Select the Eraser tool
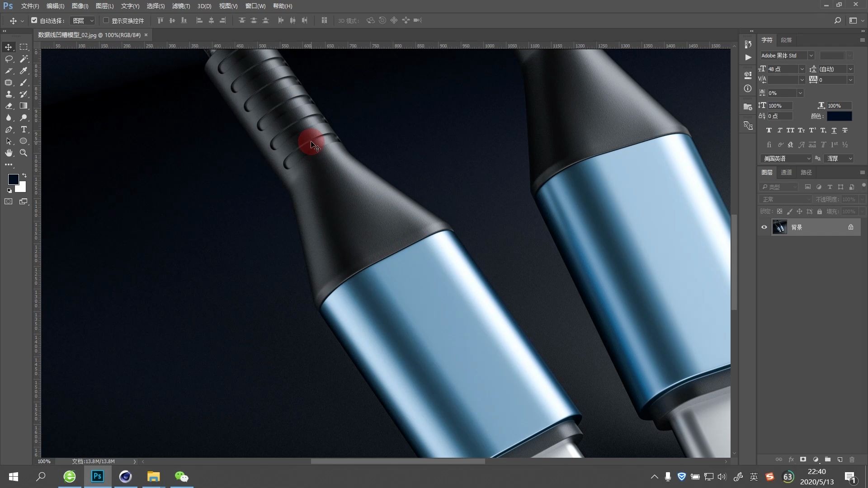The width and height of the screenshot is (868, 488). point(9,106)
